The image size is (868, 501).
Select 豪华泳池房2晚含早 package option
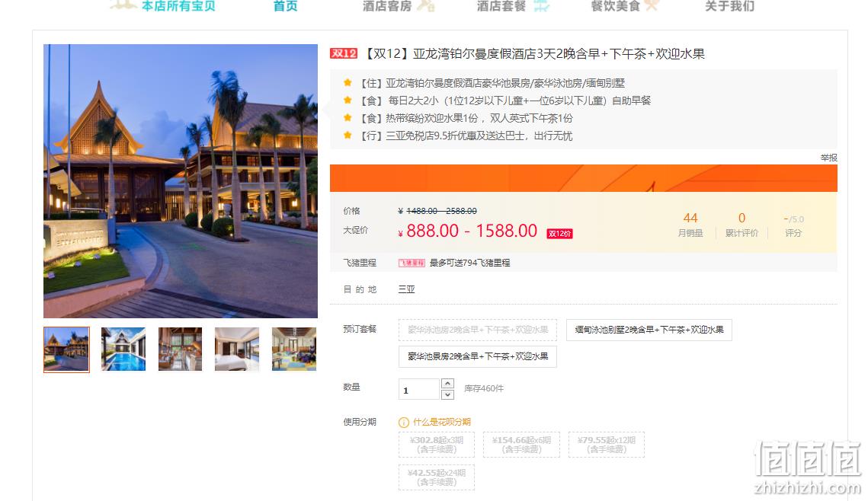tap(478, 330)
